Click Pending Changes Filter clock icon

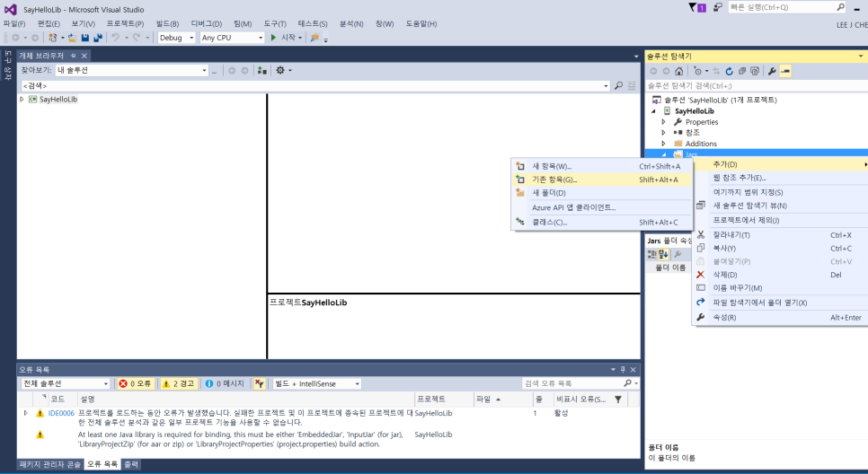click(697, 71)
